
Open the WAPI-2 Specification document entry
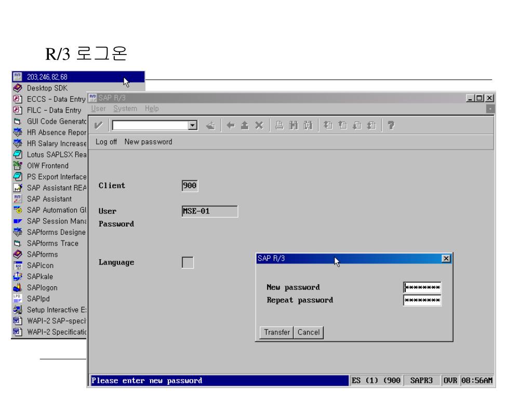coord(49,332)
